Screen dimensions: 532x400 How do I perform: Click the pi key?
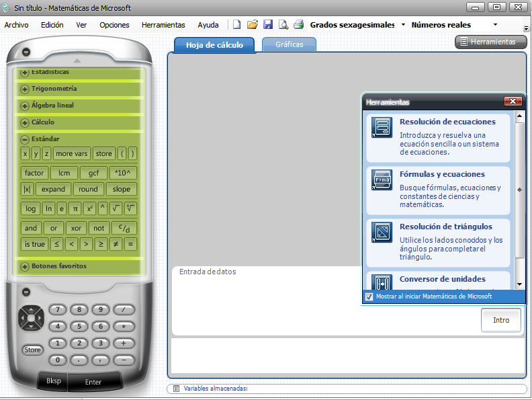(75, 208)
